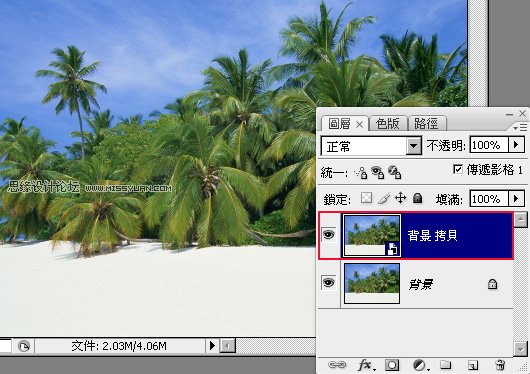Open the layers panel flyout menu
Screen dimensions: 530x374
point(520,127)
